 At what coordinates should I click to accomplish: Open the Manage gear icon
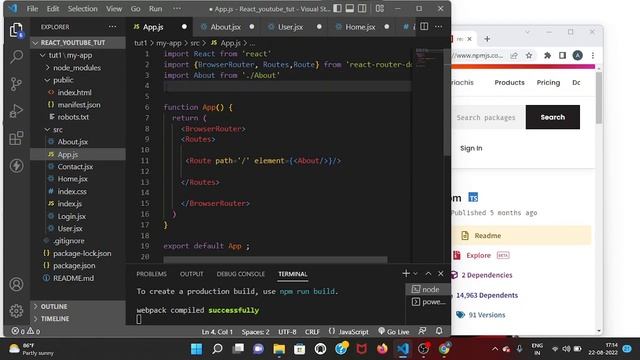pos(16,311)
